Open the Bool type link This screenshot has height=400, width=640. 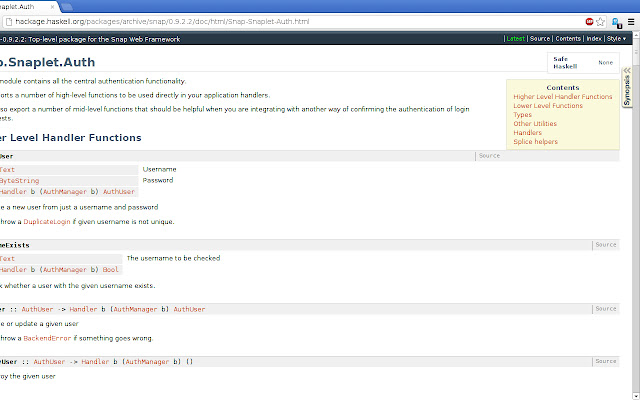pyautogui.click(x=110, y=270)
